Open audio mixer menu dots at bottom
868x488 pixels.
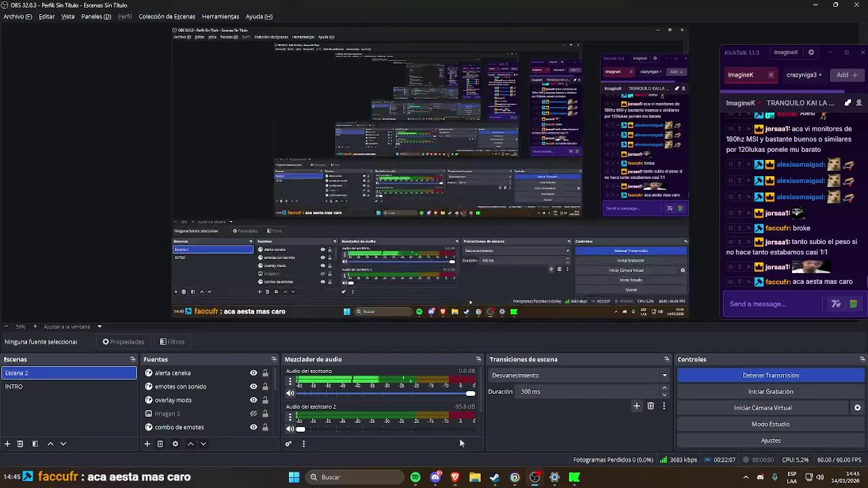click(303, 444)
